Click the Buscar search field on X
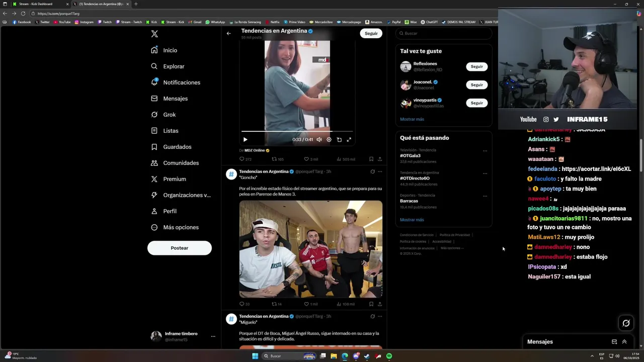The height and width of the screenshot is (362, 644). (444, 33)
